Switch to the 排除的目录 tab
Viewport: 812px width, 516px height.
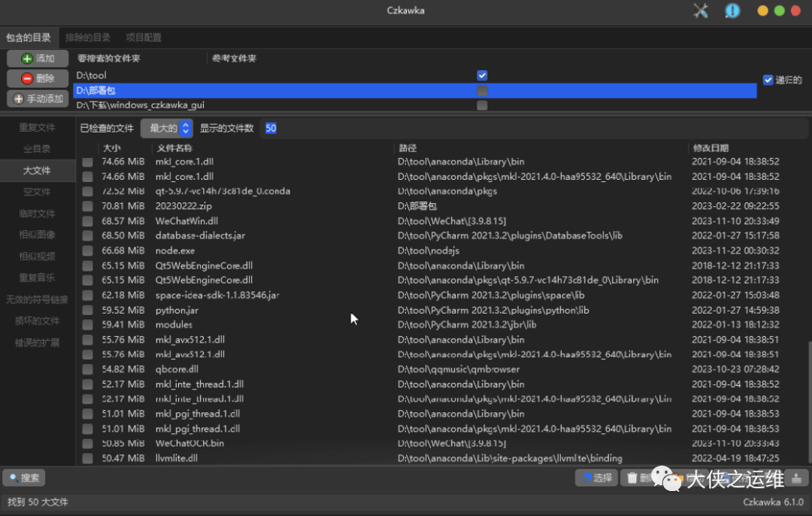coord(88,38)
